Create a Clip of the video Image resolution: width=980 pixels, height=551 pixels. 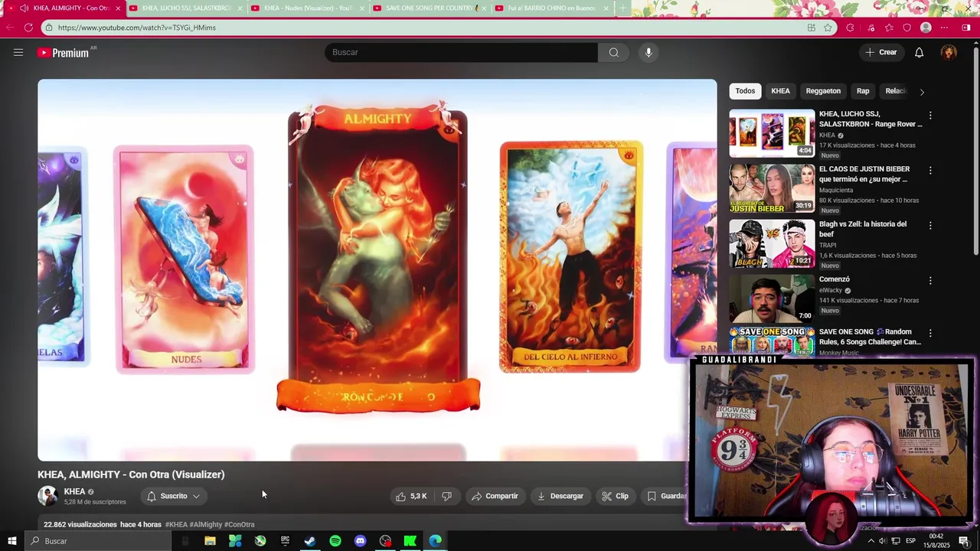(615, 496)
